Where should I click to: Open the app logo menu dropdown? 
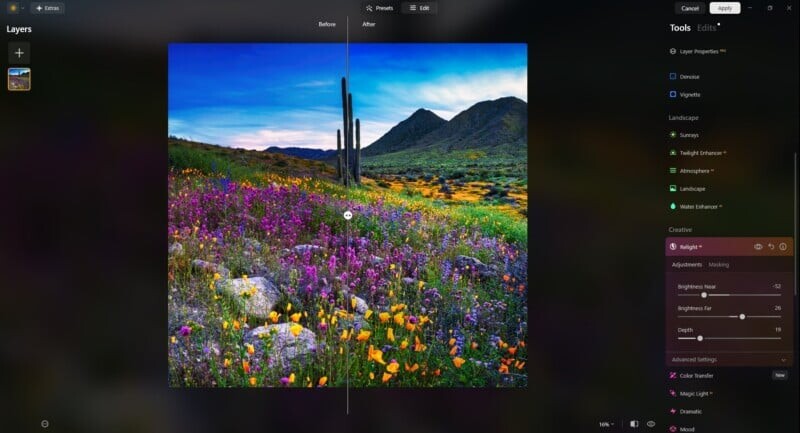pyautogui.click(x=15, y=8)
